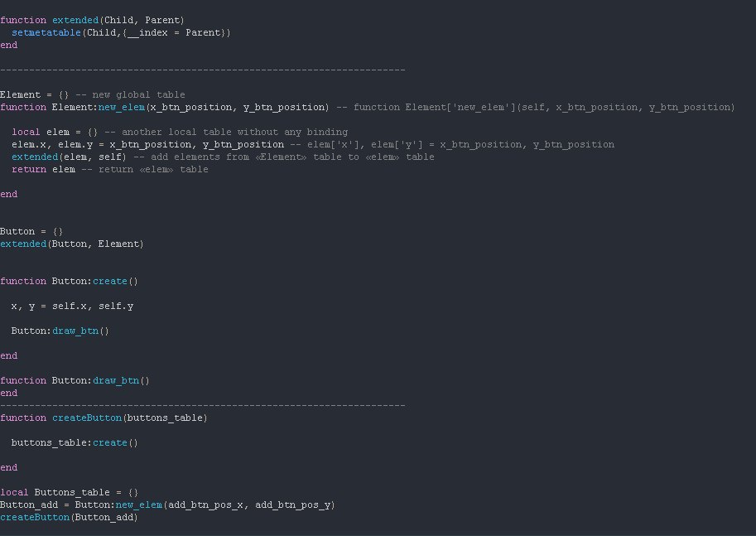Click the '__index' key in the metatable
Screen dimensions: 756x536
147,33
